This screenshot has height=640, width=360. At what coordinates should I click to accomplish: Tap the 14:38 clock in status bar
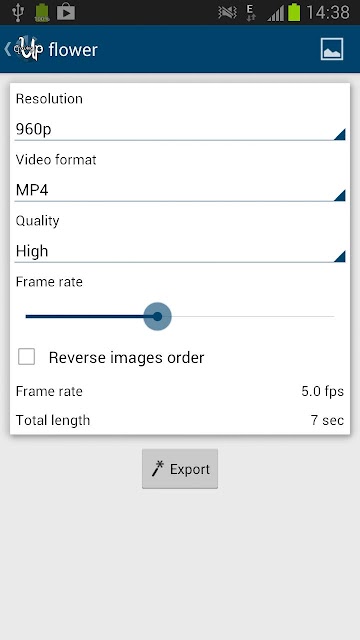328,13
